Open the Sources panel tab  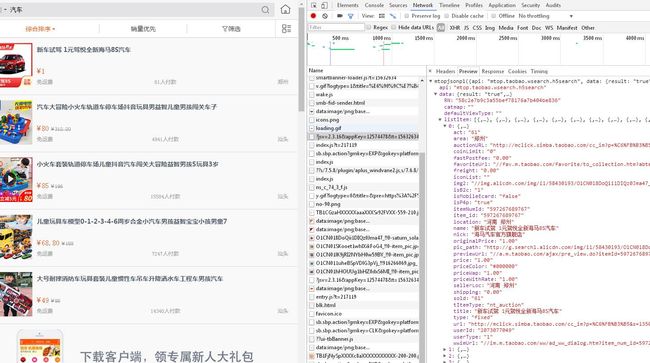(398, 5)
